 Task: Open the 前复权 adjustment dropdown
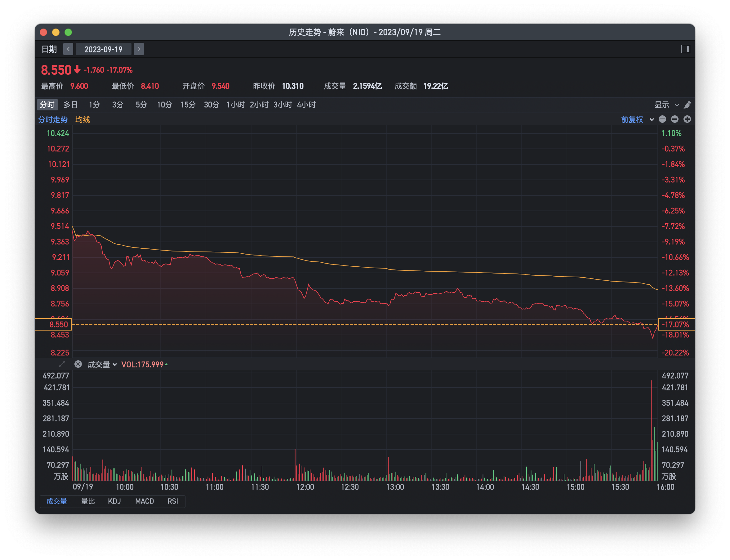coord(637,119)
